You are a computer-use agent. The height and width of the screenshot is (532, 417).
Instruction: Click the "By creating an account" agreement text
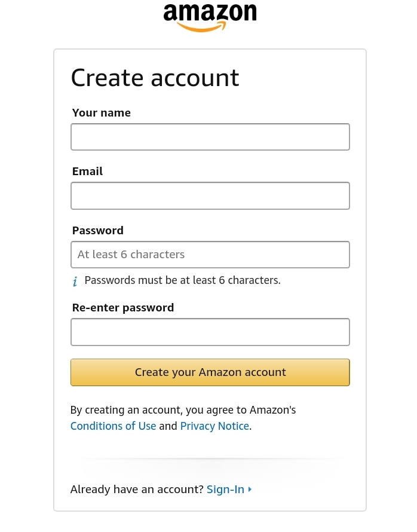point(183,410)
